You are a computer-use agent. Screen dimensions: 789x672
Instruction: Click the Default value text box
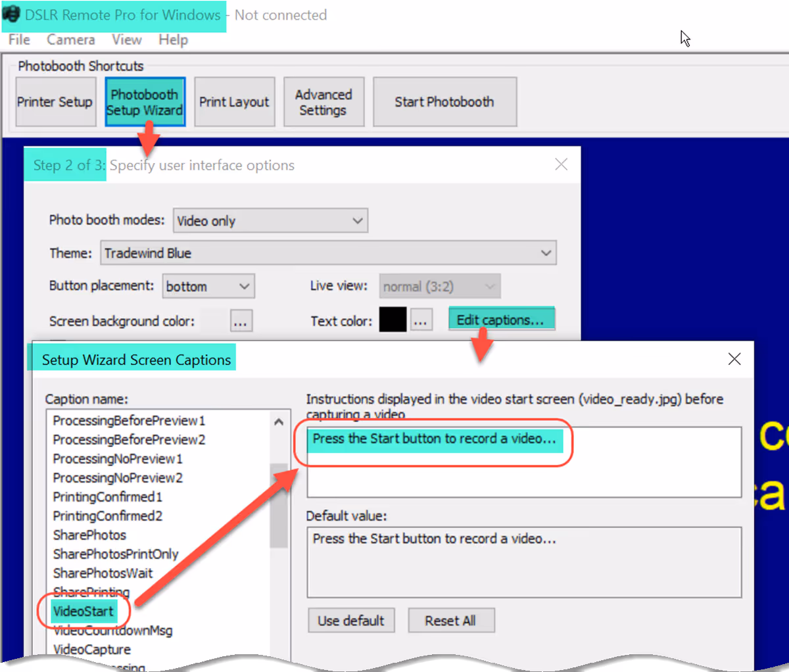[524, 562]
